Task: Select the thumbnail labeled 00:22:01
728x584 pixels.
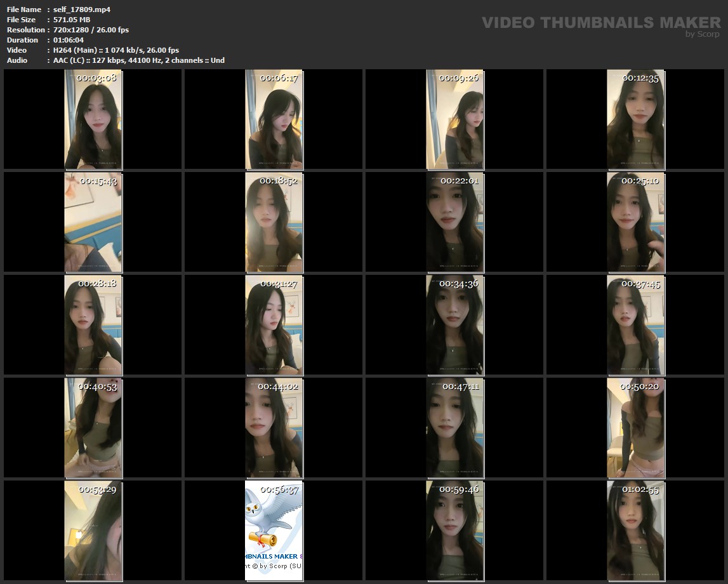Action: 454,222
